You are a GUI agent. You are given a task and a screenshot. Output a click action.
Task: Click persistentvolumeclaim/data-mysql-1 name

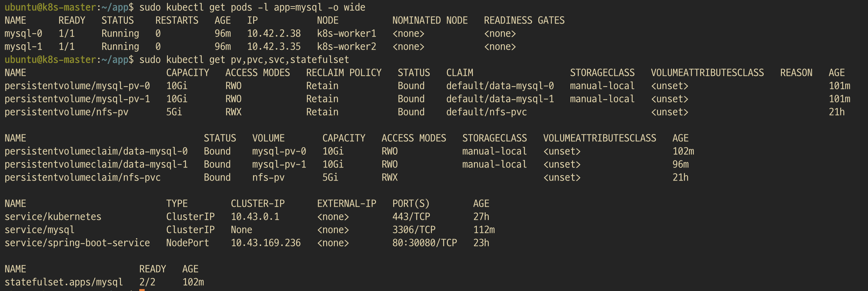[x=96, y=164]
